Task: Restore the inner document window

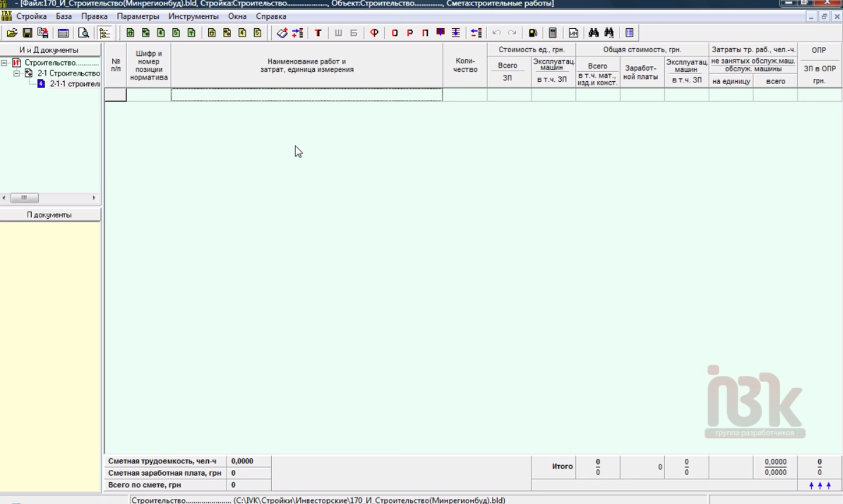Action: point(824,16)
